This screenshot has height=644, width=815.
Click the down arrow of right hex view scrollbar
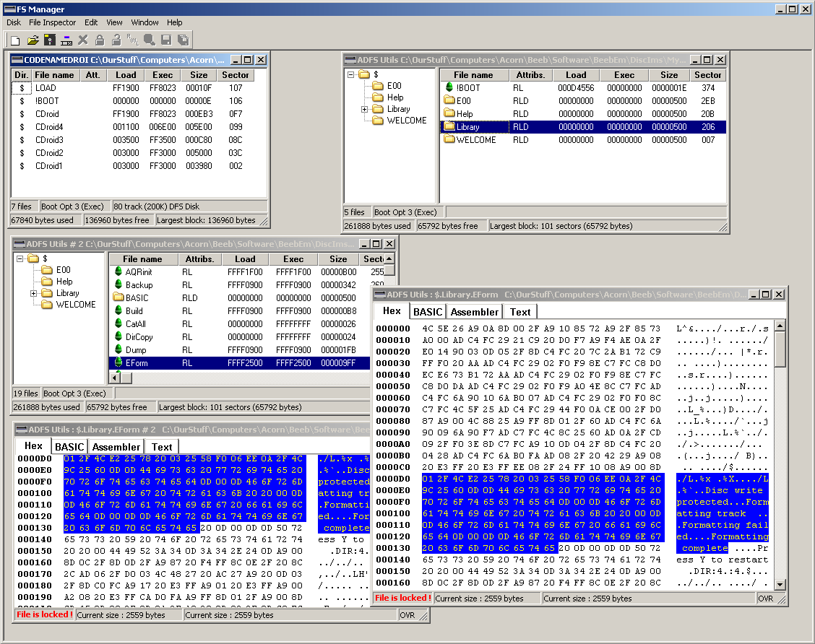780,585
